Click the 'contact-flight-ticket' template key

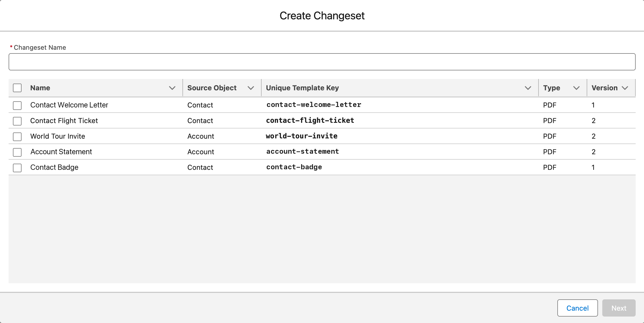click(x=310, y=120)
